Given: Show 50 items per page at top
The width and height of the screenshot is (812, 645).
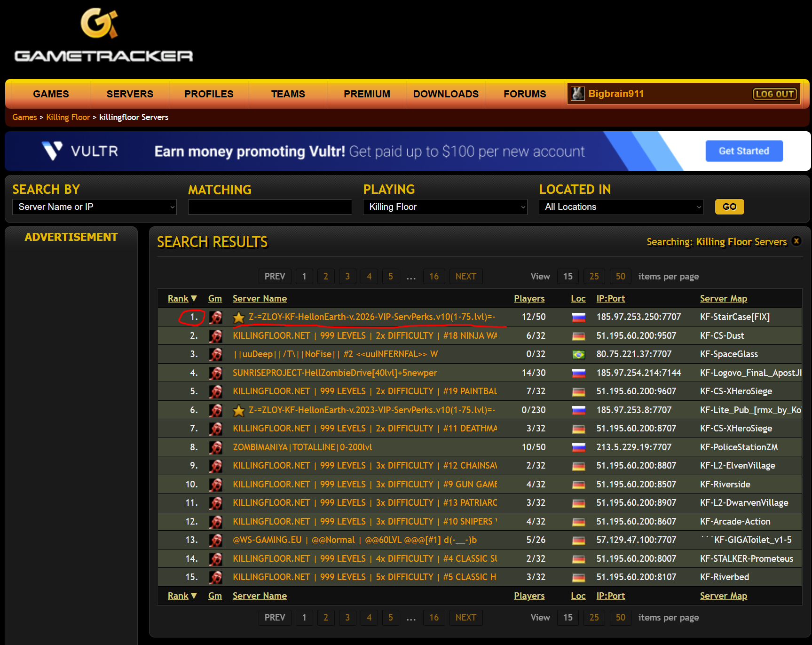Looking at the screenshot, I should [620, 277].
